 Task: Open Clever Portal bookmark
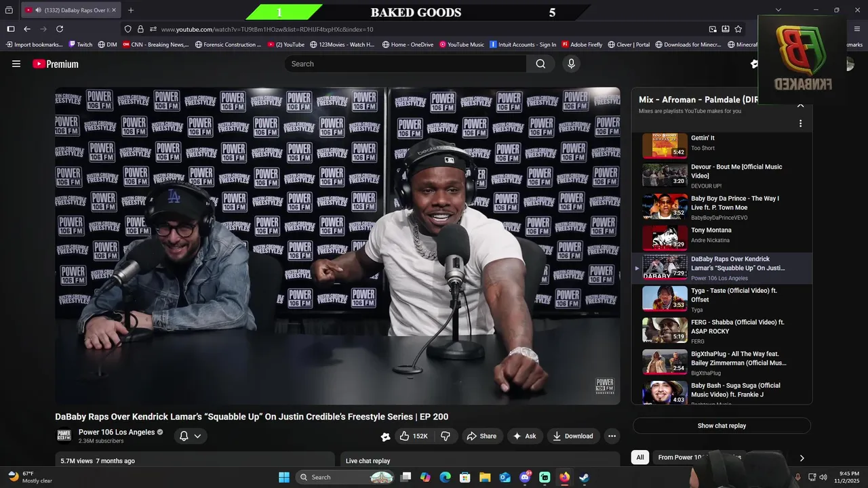[629, 45]
